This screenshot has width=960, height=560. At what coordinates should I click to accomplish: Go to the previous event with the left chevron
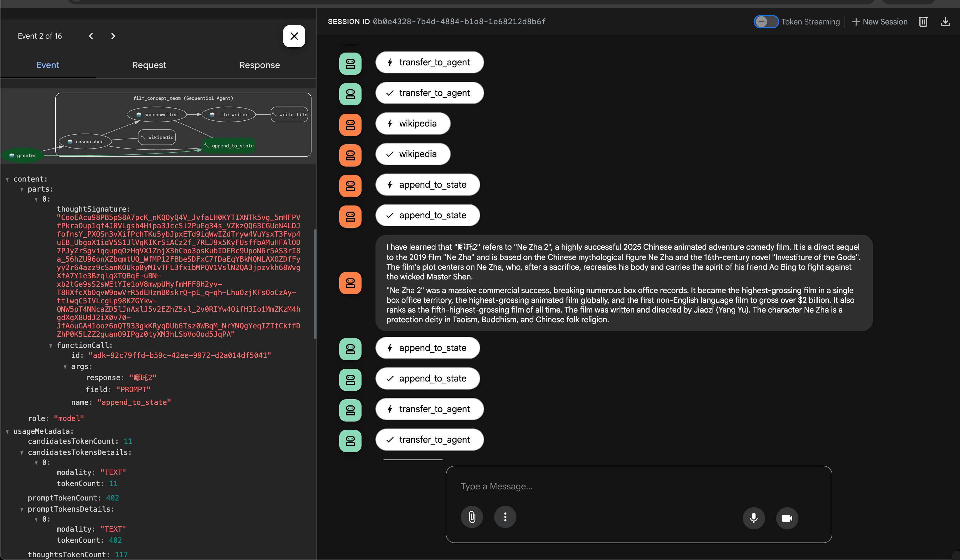click(91, 36)
